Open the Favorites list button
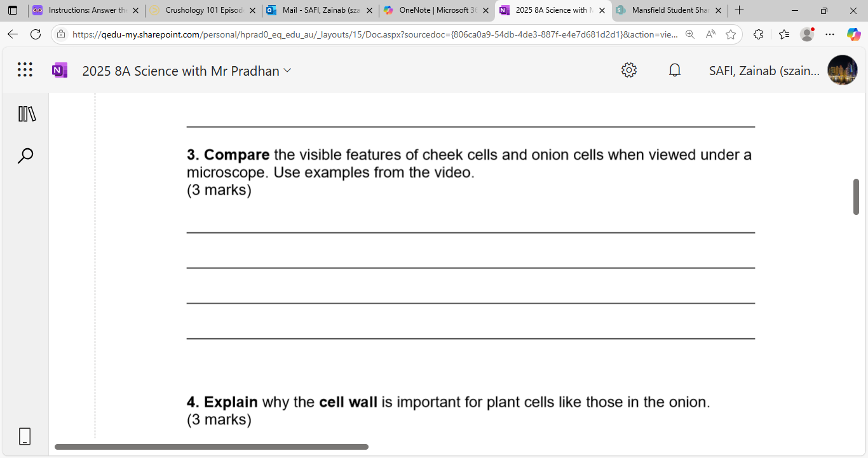This screenshot has height=458, width=868. 784,34
